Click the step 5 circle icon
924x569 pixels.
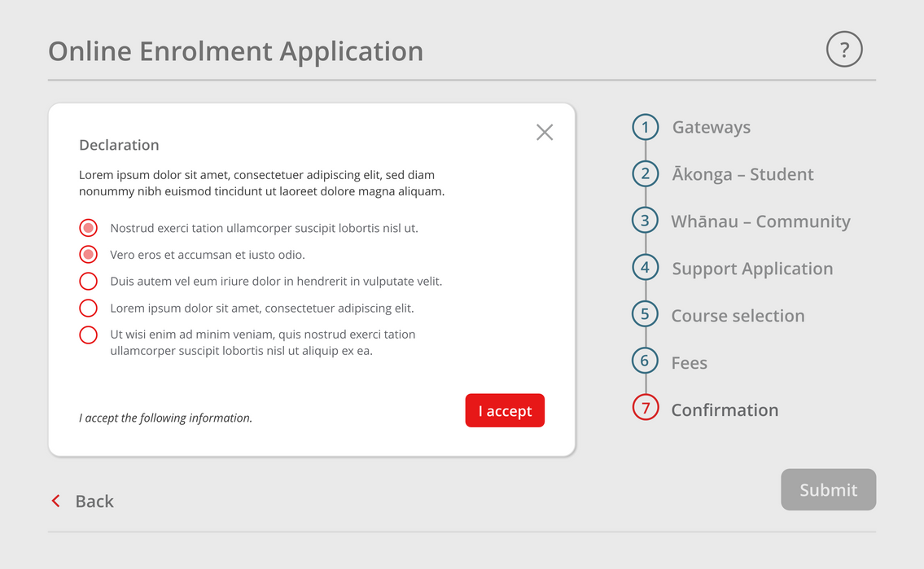(x=646, y=315)
